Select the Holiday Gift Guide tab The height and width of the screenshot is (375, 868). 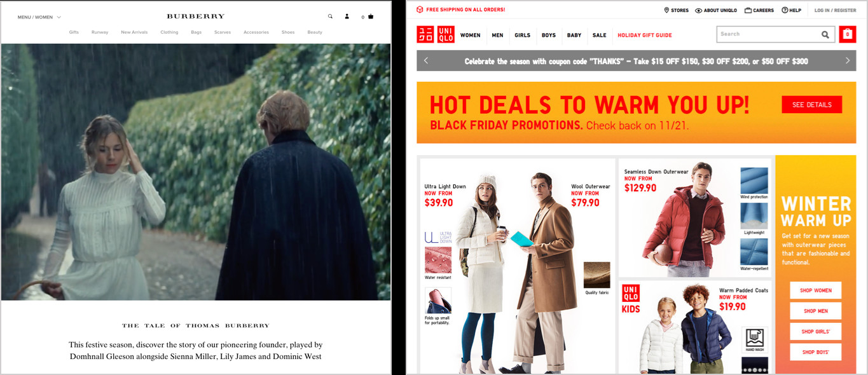[x=645, y=36]
